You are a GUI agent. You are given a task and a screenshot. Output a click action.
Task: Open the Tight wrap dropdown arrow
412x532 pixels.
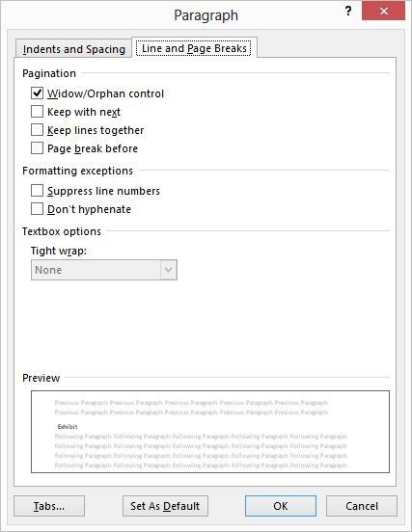169,270
